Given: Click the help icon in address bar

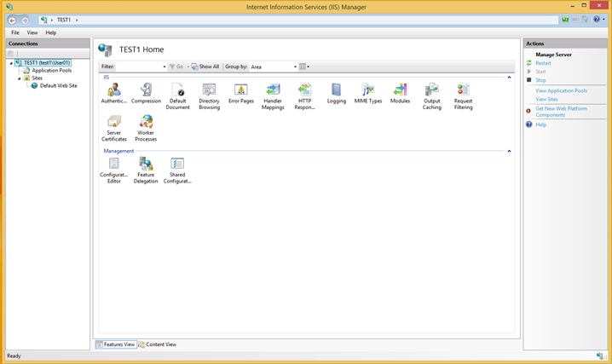Looking at the screenshot, I should (597, 19).
